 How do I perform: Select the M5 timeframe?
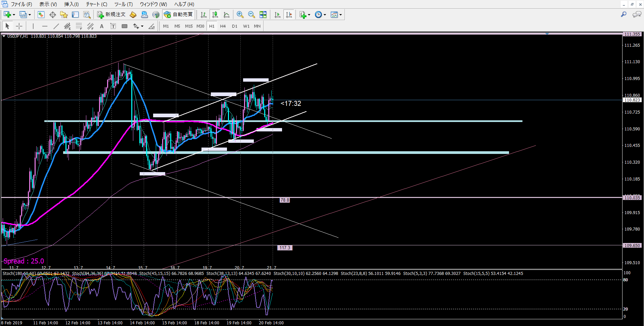pos(177,26)
